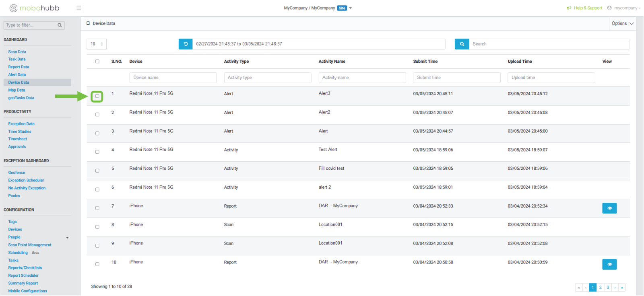This screenshot has height=296, width=644.
Task: Click the Help & Support megaphone icon
Action: pos(569,8)
